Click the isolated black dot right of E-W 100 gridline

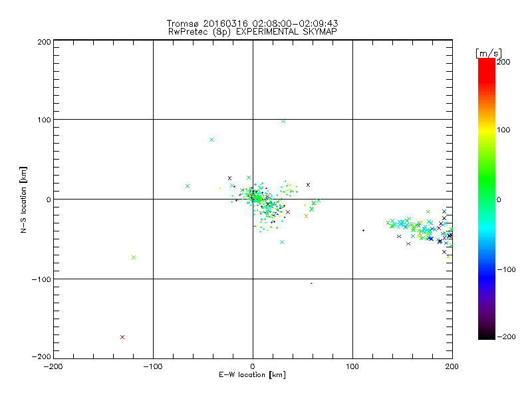(363, 230)
